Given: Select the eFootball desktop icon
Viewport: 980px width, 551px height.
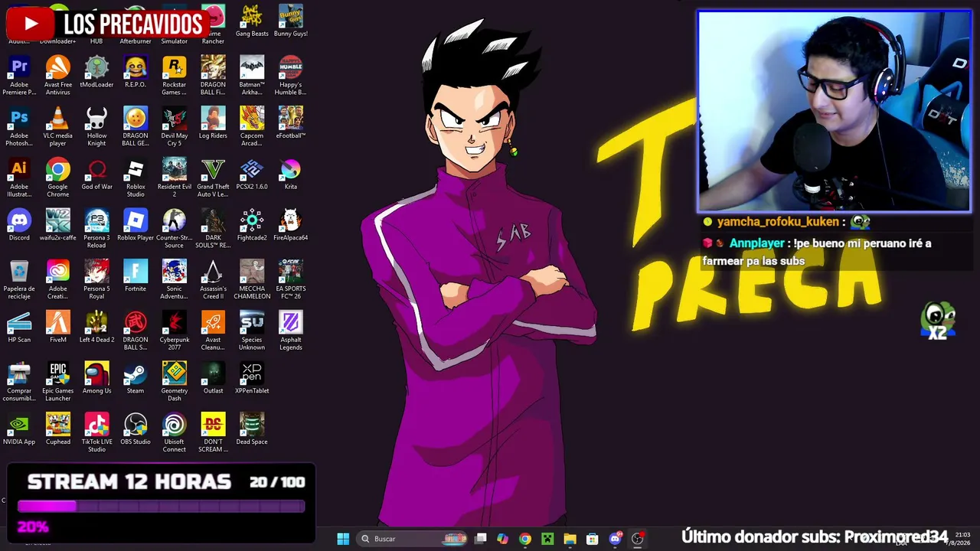Looking at the screenshot, I should tap(291, 123).
